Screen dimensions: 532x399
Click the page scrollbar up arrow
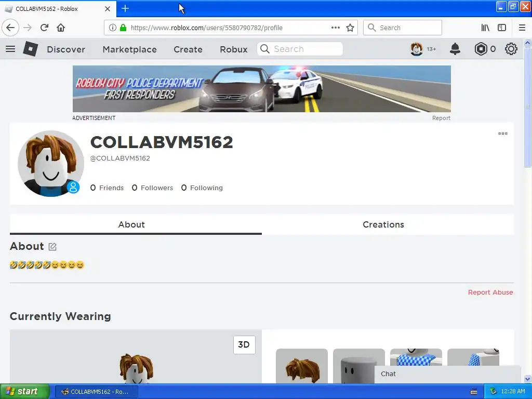click(527, 43)
